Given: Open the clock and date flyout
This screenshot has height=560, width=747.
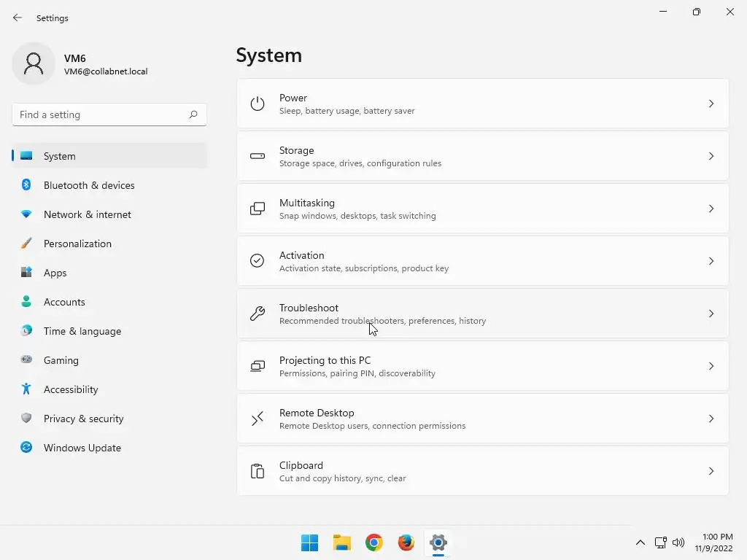Looking at the screenshot, I should pyautogui.click(x=713, y=542).
